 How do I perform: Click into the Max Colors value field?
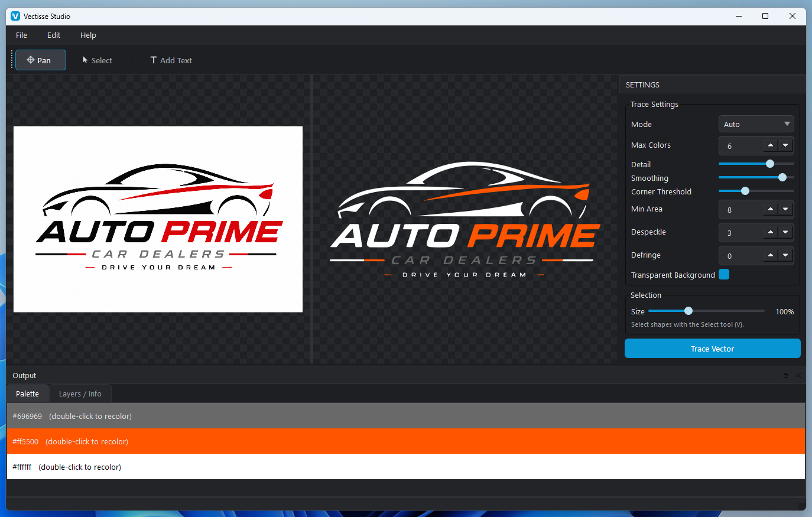click(x=741, y=145)
